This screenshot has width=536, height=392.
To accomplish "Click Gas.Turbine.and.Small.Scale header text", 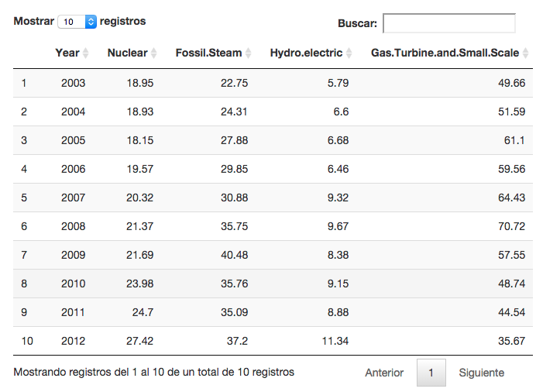I will pyautogui.click(x=445, y=53).
